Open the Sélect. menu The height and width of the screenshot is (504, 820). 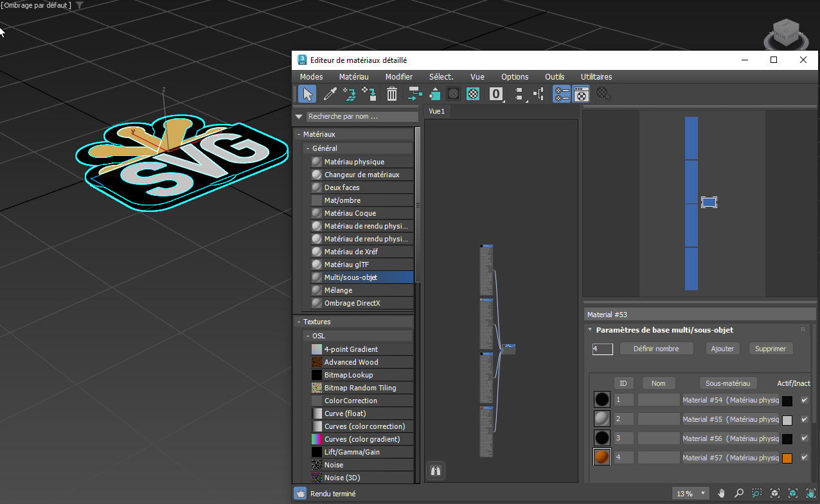[x=441, y=76]
